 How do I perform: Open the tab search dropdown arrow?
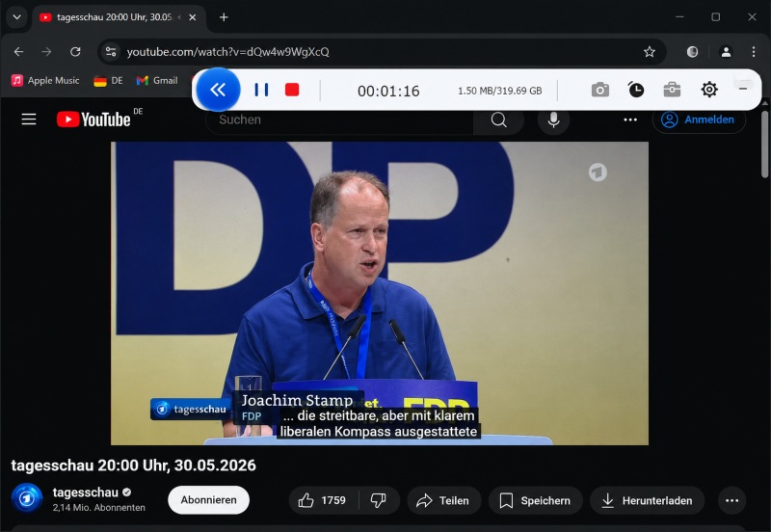pos(16,17)
